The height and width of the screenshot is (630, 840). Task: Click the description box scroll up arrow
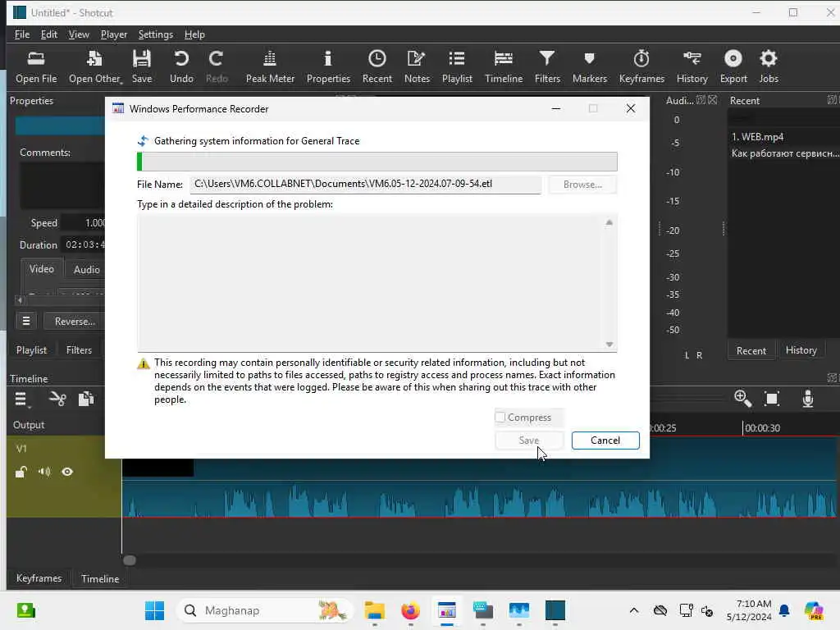click(x=609, y=222)
